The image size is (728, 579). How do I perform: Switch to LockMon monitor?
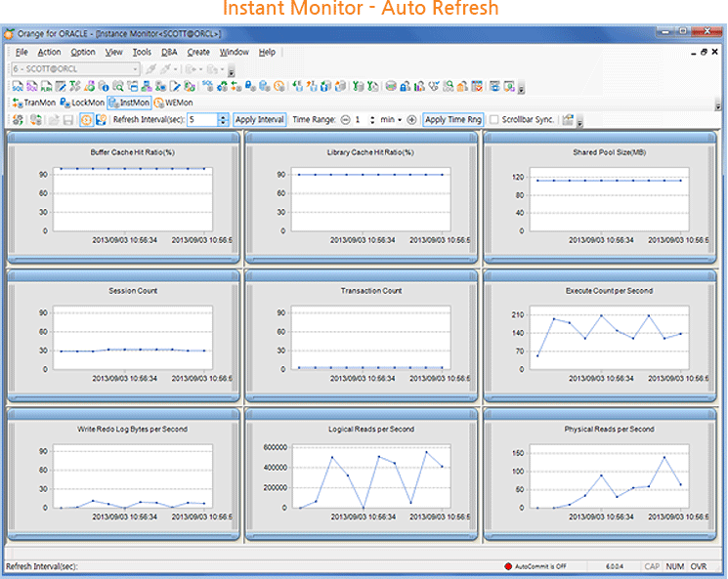82,103
